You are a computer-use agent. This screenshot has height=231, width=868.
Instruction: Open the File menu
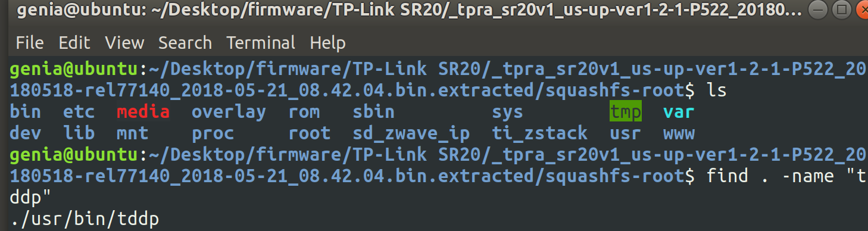30,43
